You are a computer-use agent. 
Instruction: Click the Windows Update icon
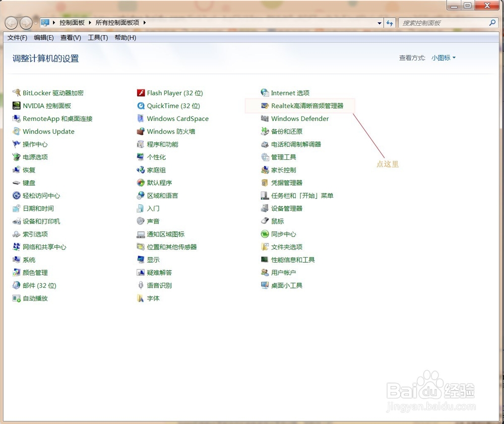point(17,132)
